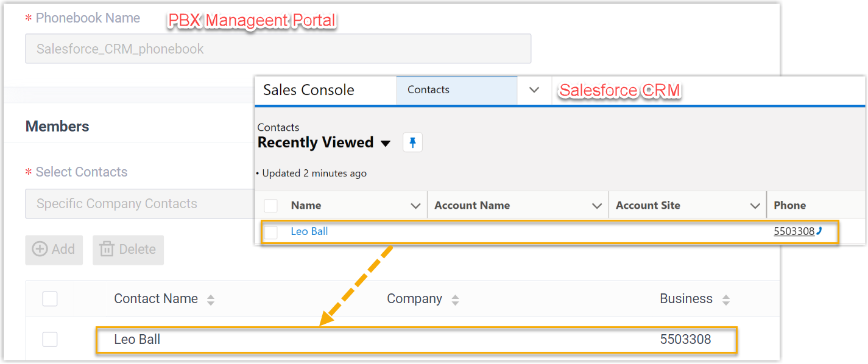Open the navigation menu chevron beside Contacts
Viewport: 868px width, 364px height.
point(534,90)
